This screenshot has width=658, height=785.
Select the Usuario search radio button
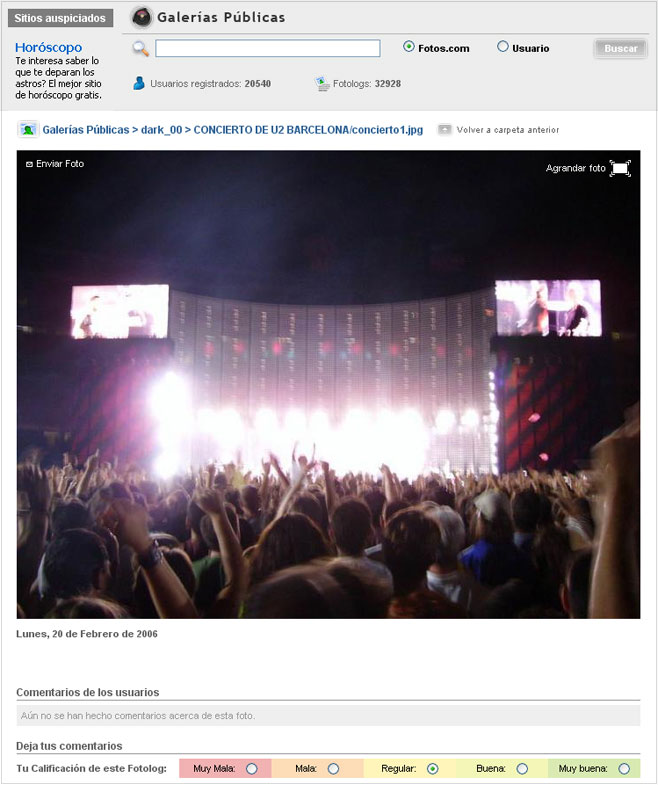coord(502,47)
